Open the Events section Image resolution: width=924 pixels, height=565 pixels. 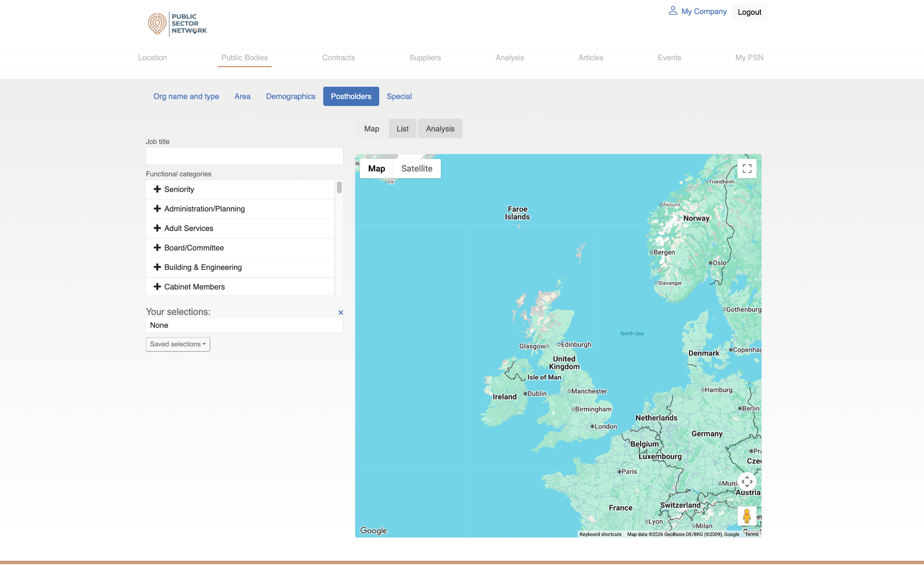669,58
